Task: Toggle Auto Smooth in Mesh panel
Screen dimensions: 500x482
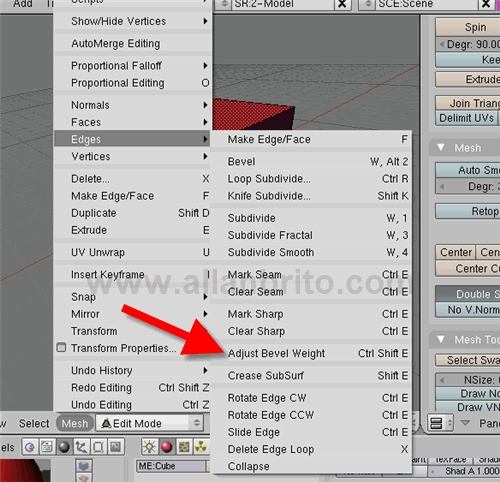Action: click(x=468, y=170)
